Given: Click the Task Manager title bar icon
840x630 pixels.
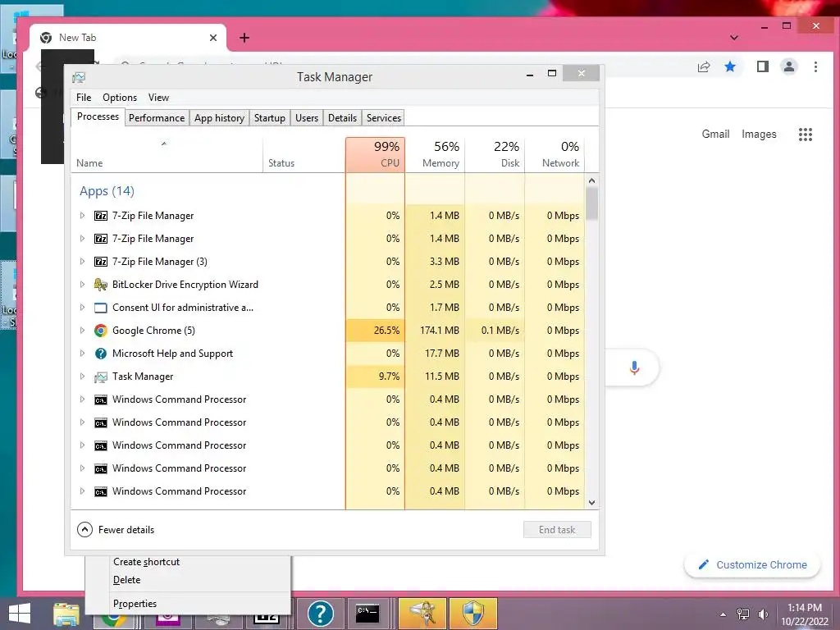Looking at the screenshot, I should tap(79, 77).
